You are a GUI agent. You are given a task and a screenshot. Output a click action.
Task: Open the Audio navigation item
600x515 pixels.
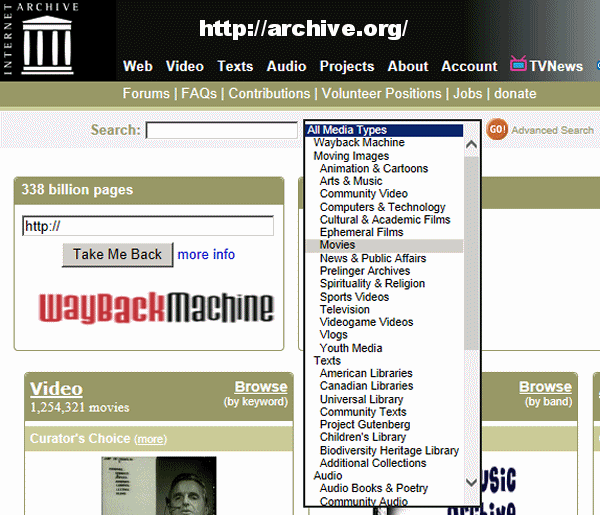286,66
